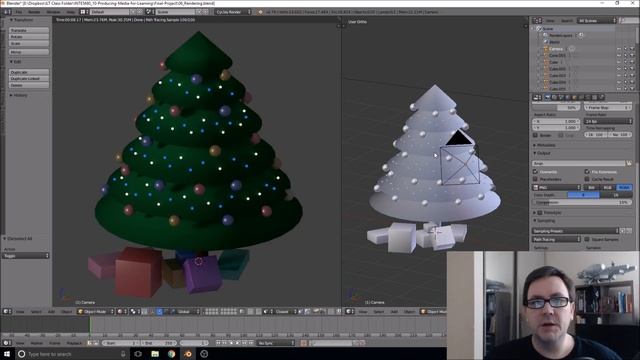Open the Window menu
This screenshot has height=360, width=640.
point(53,12)
